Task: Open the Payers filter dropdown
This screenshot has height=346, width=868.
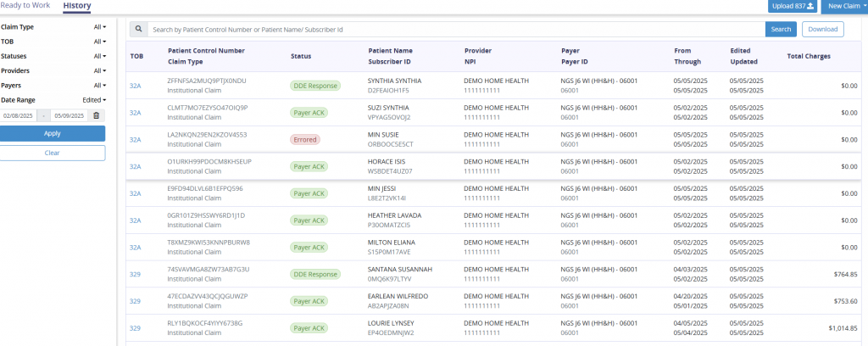Action: click(100, 86)
